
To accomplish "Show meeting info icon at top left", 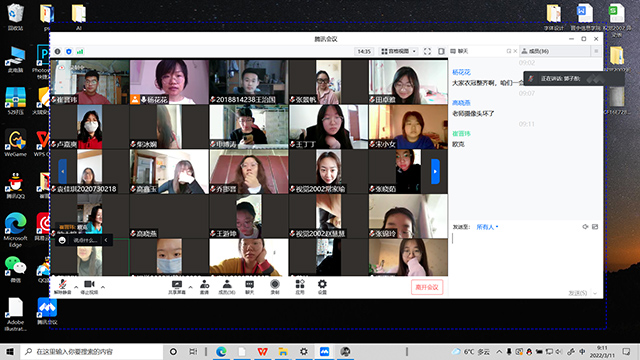I will [58, 51].
